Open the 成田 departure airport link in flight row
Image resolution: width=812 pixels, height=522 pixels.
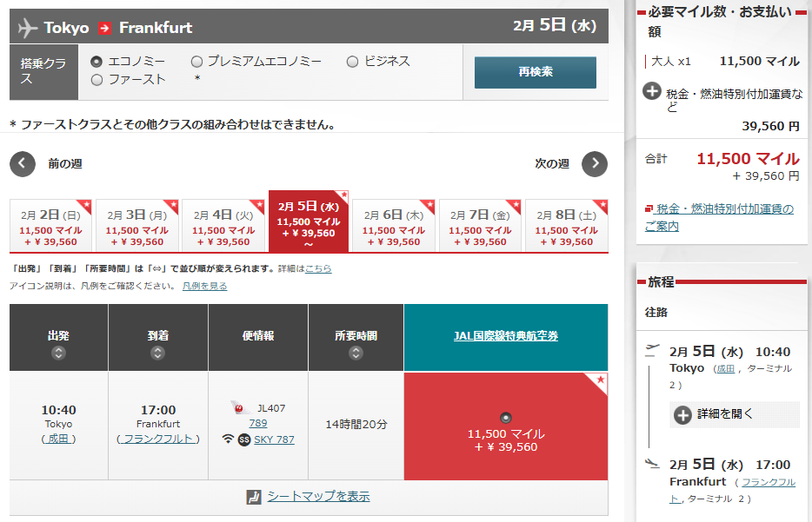coord(58,439)
